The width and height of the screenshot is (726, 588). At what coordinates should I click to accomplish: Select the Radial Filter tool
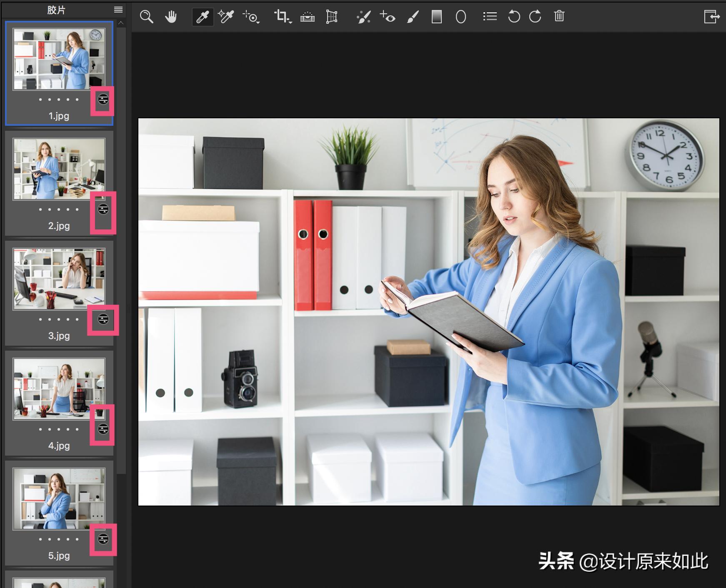coord(461,17)
